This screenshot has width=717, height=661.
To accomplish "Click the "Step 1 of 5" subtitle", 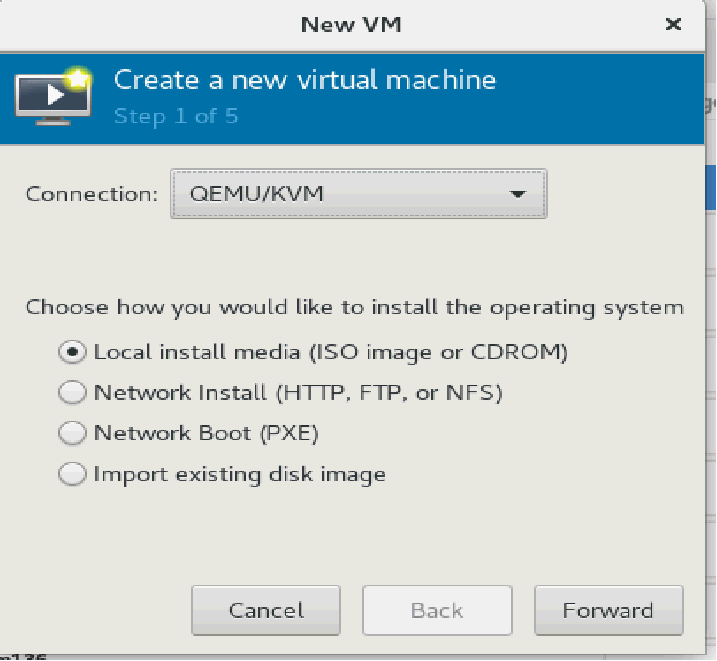I will click(x=176, y=116).
